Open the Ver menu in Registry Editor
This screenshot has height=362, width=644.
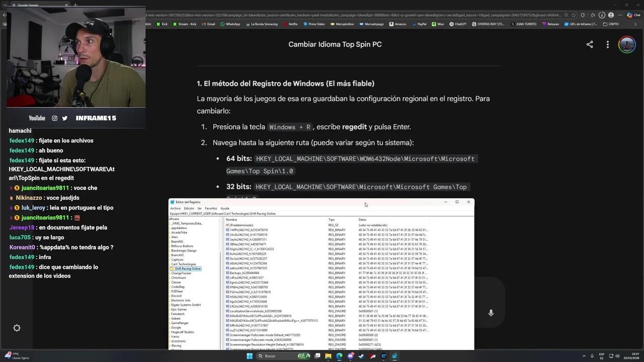pyautogui.click(x=199, y=208)
